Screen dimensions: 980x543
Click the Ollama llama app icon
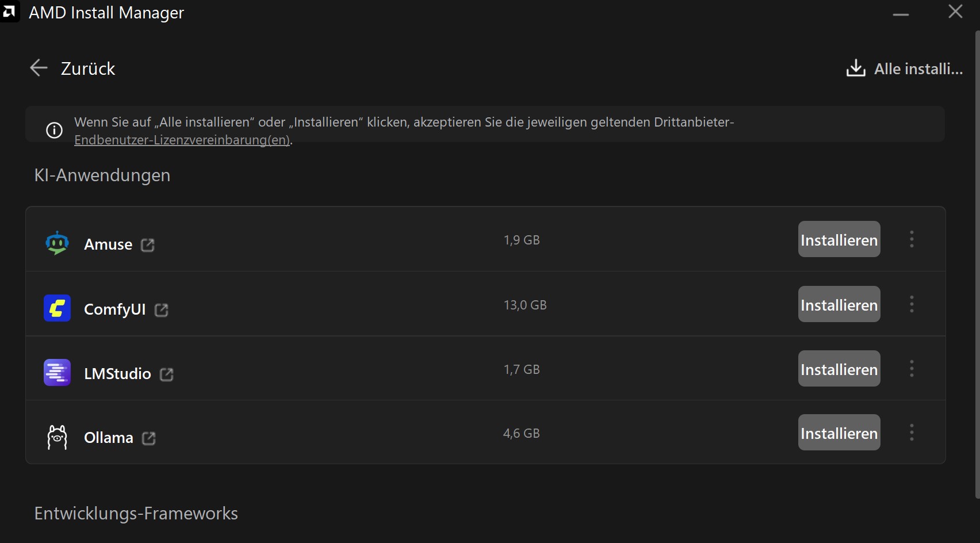(x=57, y=437)
